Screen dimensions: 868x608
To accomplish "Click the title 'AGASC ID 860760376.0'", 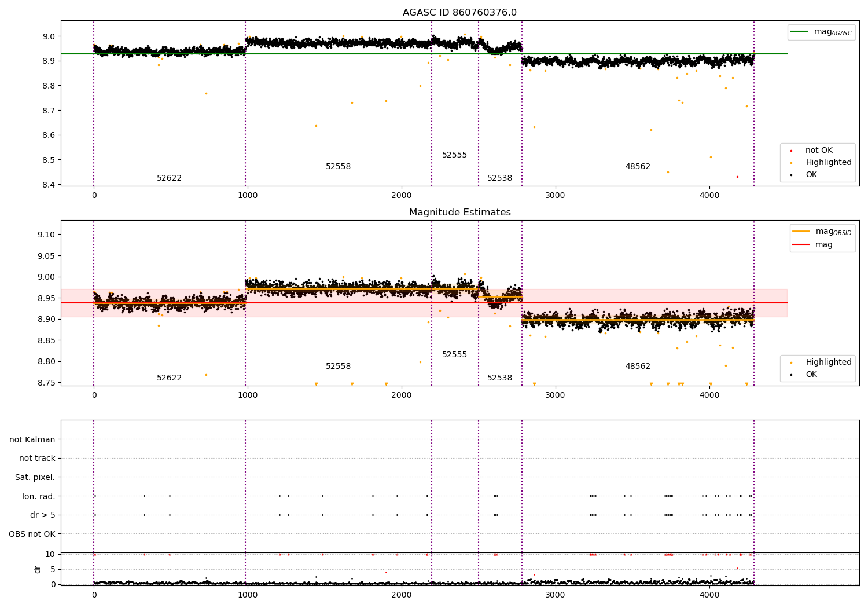I will (x=459, y=13).
